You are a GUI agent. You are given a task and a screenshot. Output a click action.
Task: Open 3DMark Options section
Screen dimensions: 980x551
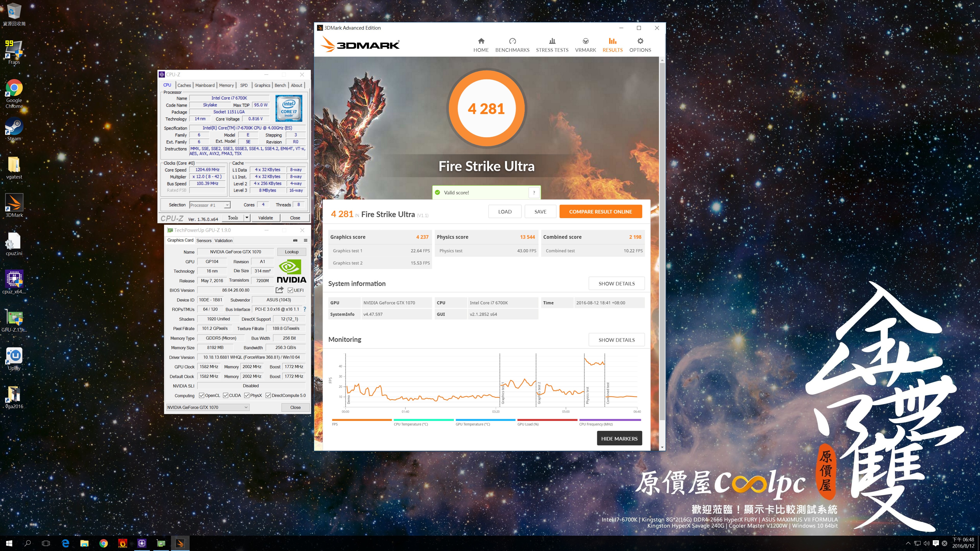click(x=640, y=45)
